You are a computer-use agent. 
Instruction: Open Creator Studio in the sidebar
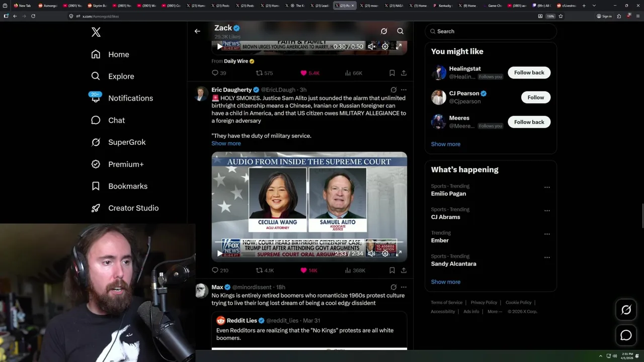[x=125, y=208]
